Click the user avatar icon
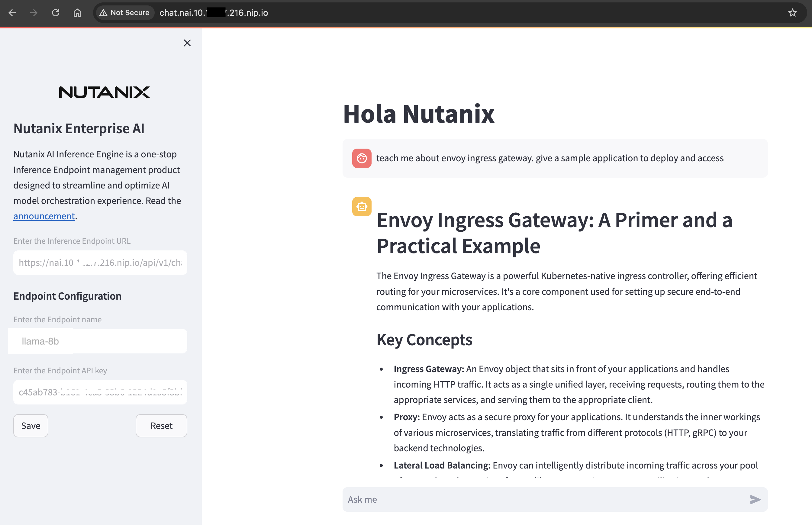Viewport: 812px width, 525px height. click(x=362, y=158)
